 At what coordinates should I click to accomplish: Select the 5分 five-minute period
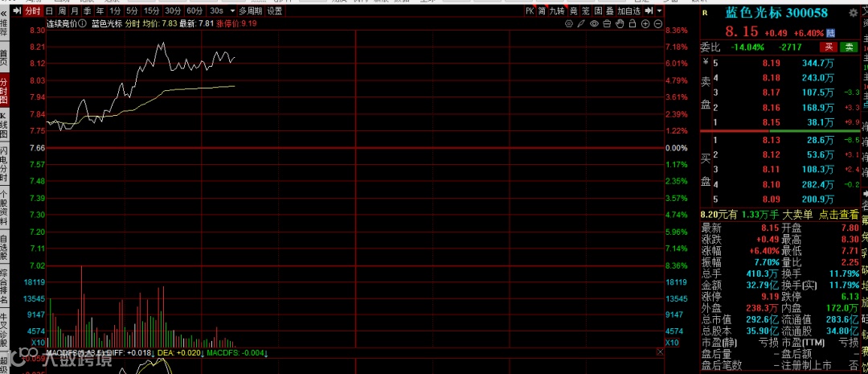(133, 11)
